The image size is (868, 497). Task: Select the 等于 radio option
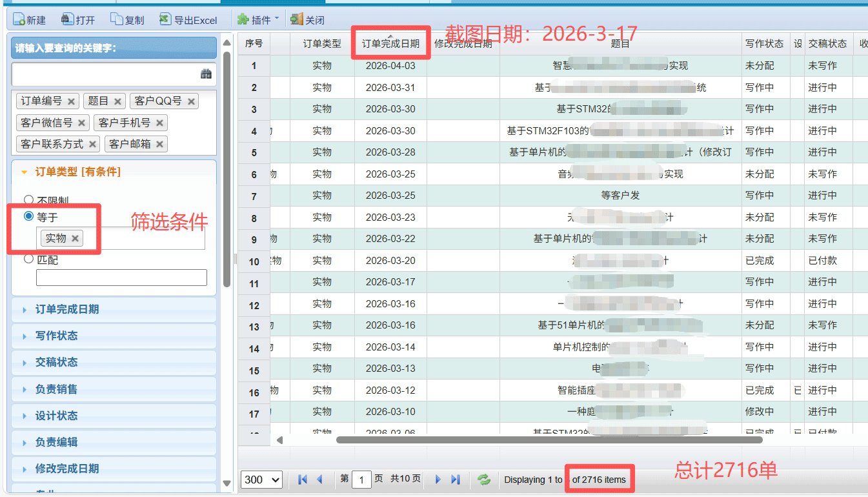[x=28, y=217]
